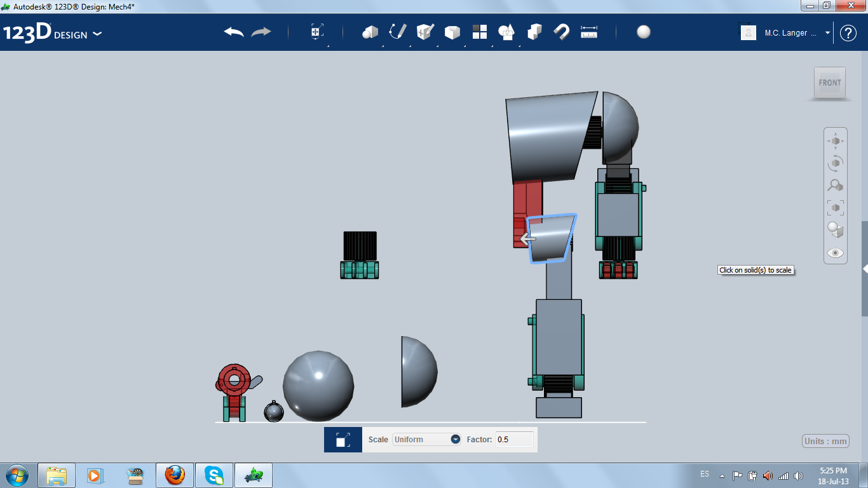Select the Measure ruler tool
868x488 pixels.
point(589,32)
